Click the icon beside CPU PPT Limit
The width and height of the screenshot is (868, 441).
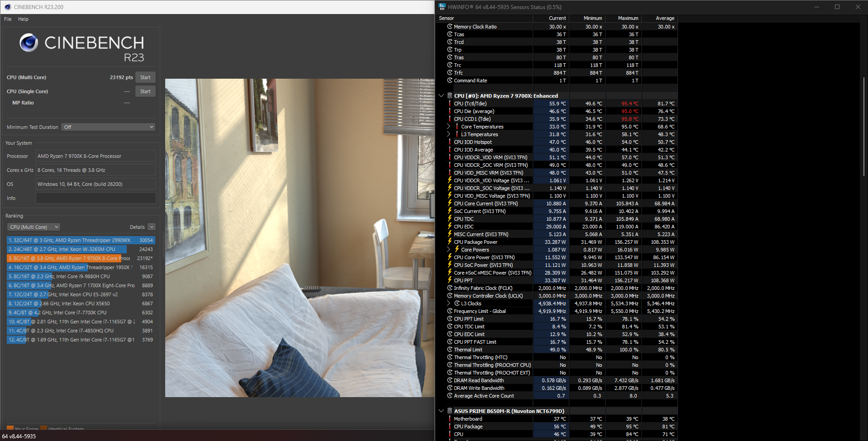point(450,319)
